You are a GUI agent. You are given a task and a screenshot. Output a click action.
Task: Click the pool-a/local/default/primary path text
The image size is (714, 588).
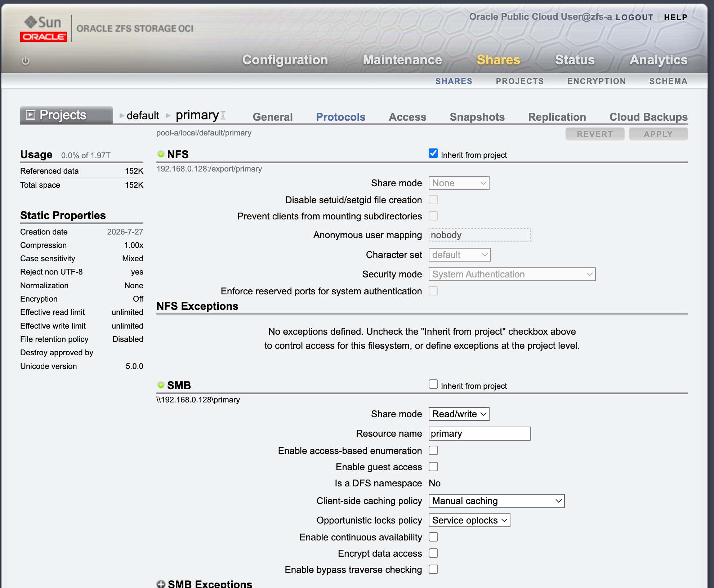pos(204,133)
